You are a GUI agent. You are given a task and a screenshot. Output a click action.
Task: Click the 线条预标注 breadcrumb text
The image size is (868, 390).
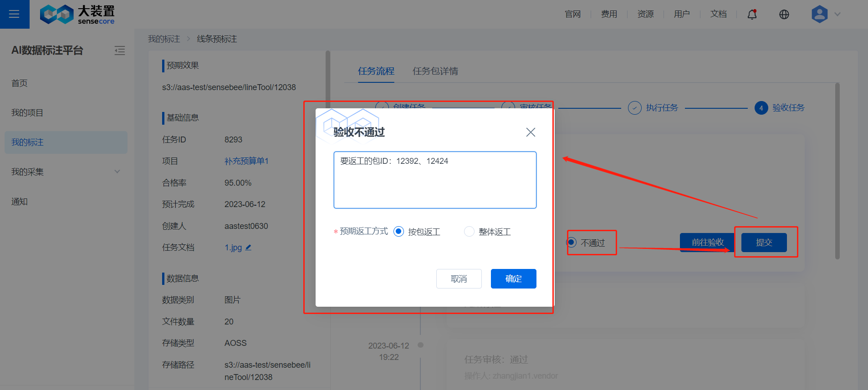coord(217,39)
